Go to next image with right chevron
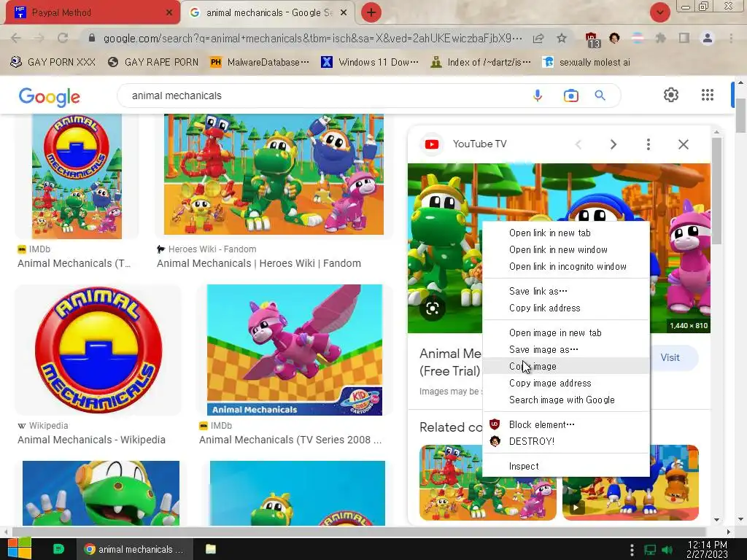Image resolution: width=747 pixels, height=560 pixels. (613, 144)
